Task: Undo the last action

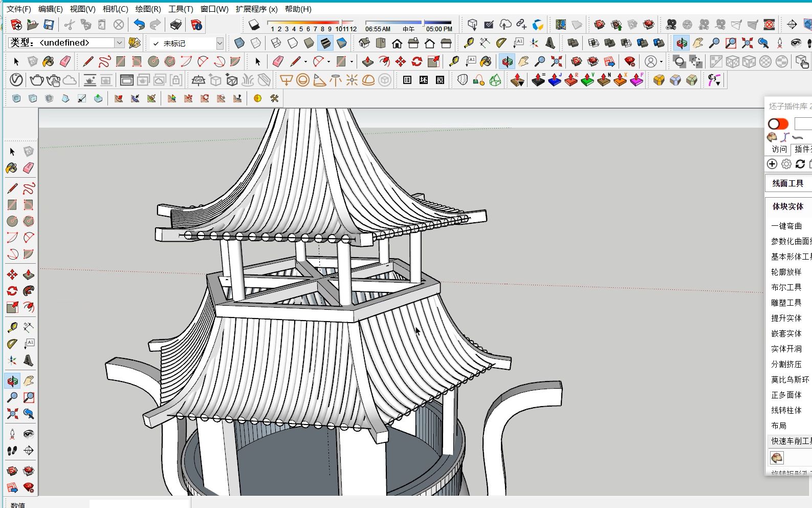Action: click(139, 25)
